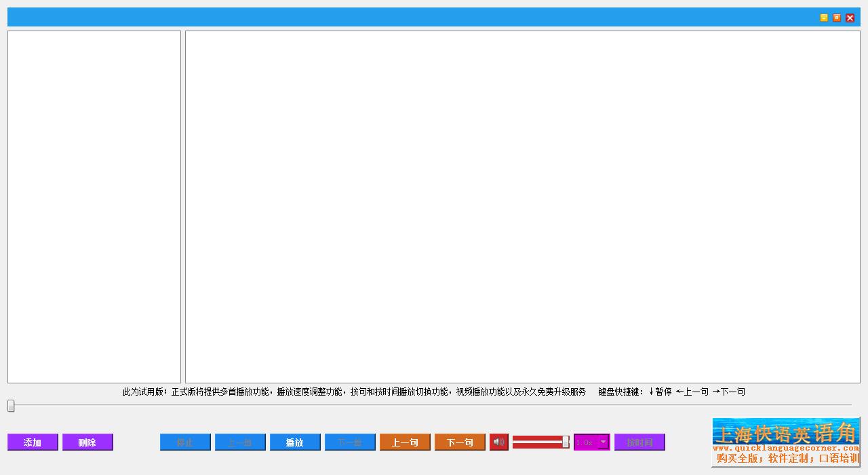Start playback with the 播放 button
The height and width of the screenshot is (475, 868).
coord(295,442)
